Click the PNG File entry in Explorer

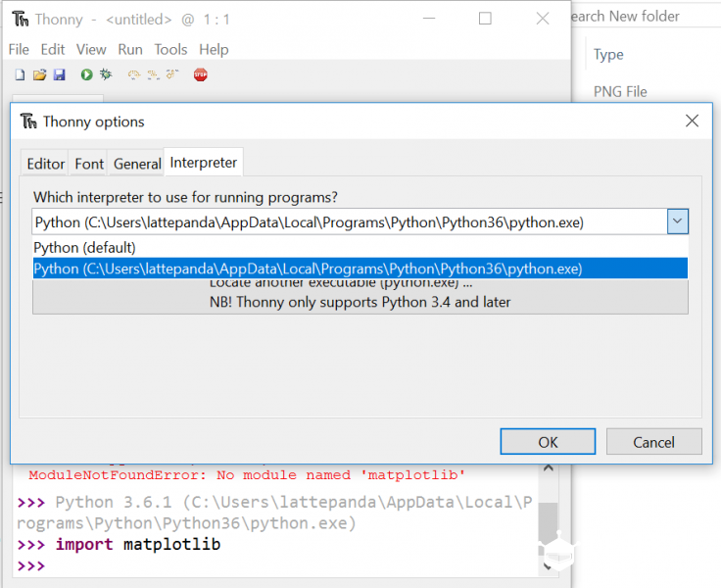(620, 91)
